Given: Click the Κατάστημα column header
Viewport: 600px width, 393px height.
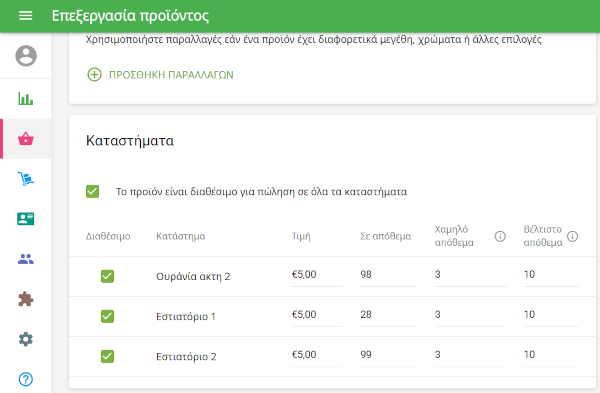Looking at the screenshot, I should (x=181, y=236).
